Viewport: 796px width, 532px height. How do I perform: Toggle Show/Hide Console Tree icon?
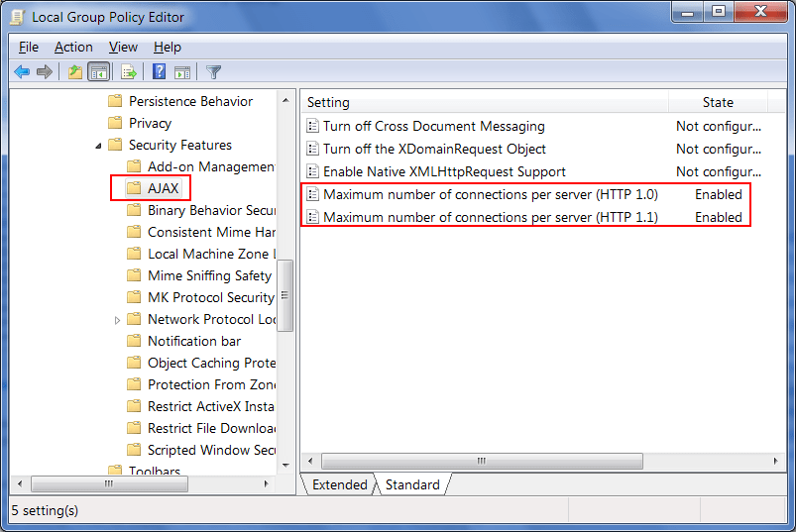point(99,72)
